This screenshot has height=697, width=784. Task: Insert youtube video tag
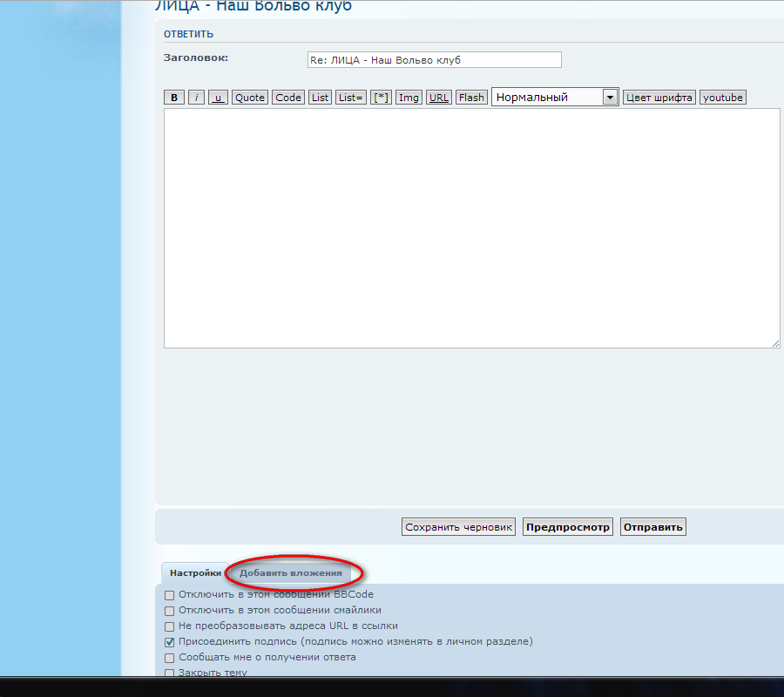point(723,98)
